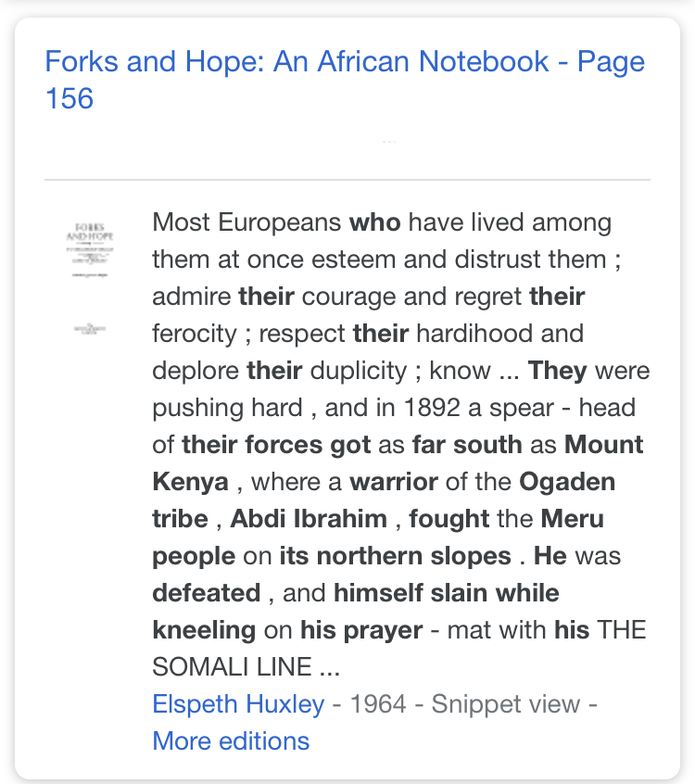The image size is (695, 784).
Task: Click the Snippet view label
Action: click(506, 704)
